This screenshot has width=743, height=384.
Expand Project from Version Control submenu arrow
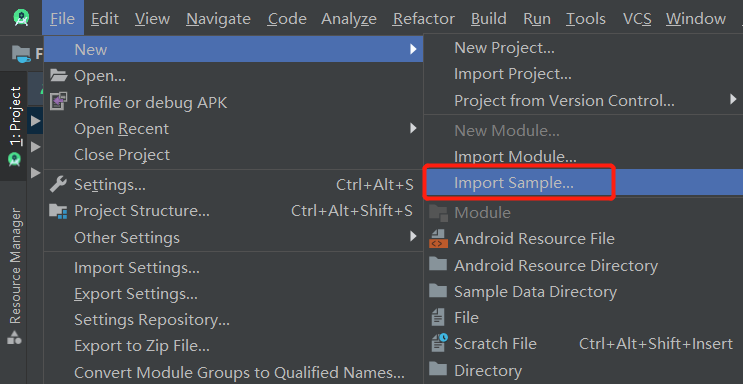click(733, 100)
